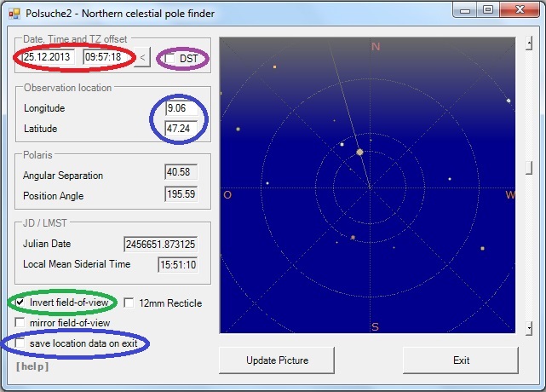Select the Position Angle value 195.59
Viewport: 546px width, 392px height.
pos(181,194)
